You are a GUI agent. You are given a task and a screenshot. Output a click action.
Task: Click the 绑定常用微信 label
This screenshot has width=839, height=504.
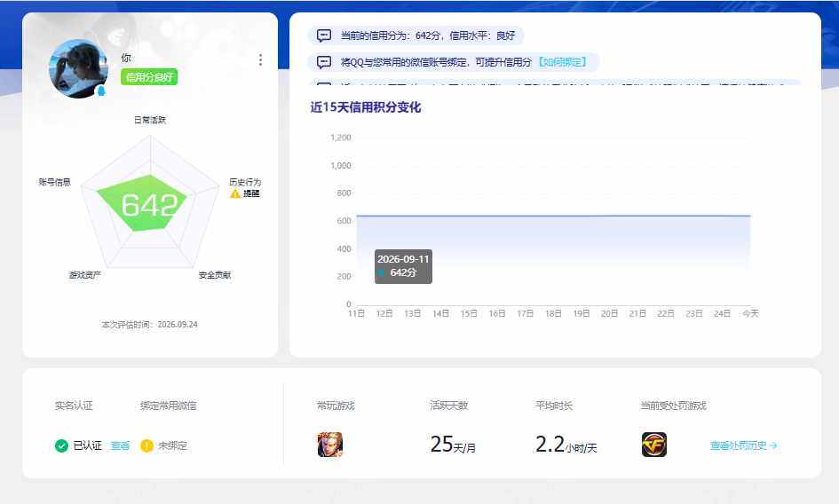coord(168,406)
